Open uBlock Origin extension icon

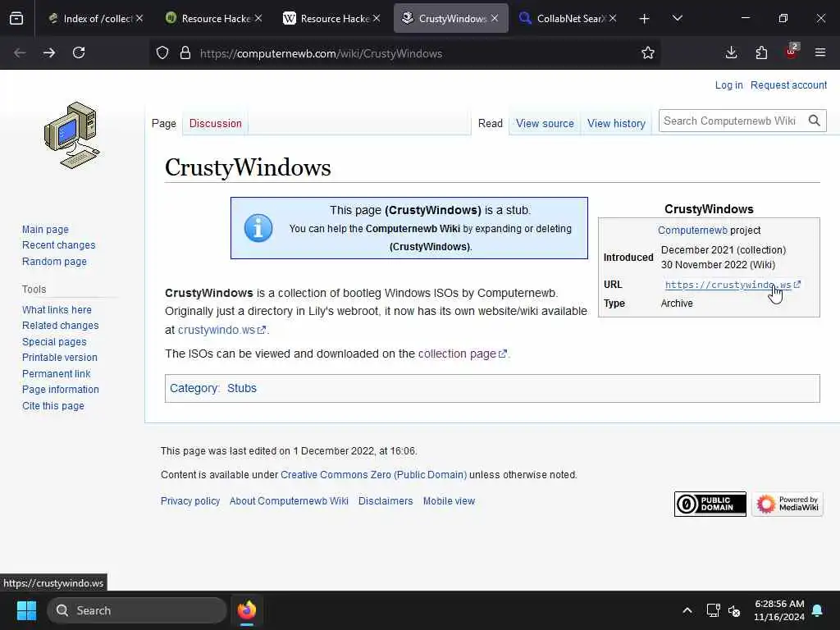pos(792,52)
